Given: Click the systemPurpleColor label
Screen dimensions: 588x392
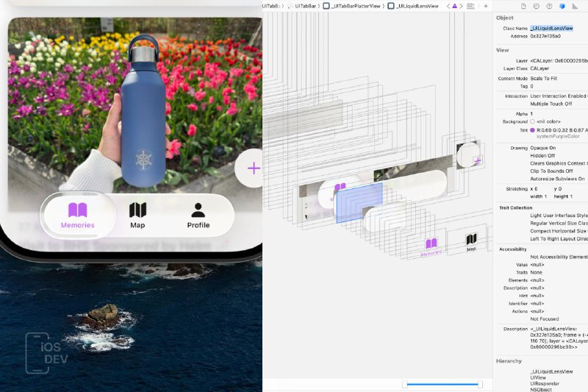Looking at the screenshot, I should click(x=558, y=136).
